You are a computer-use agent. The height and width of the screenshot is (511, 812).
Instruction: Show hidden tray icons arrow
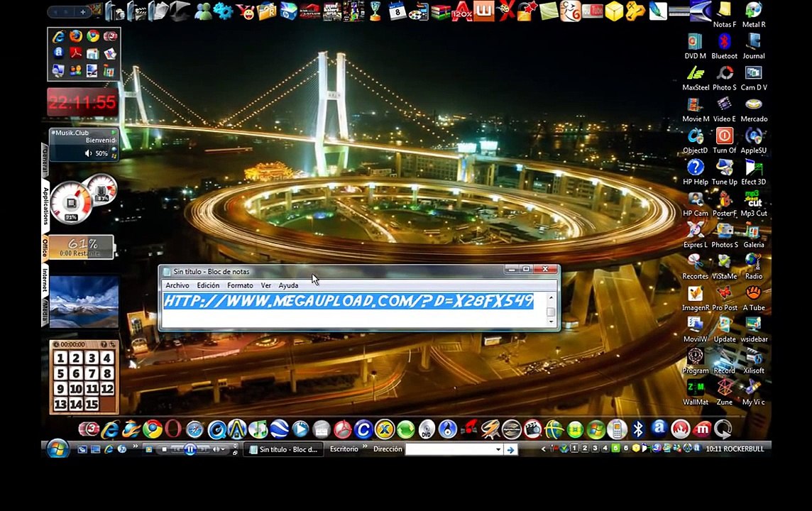(543, 449)
